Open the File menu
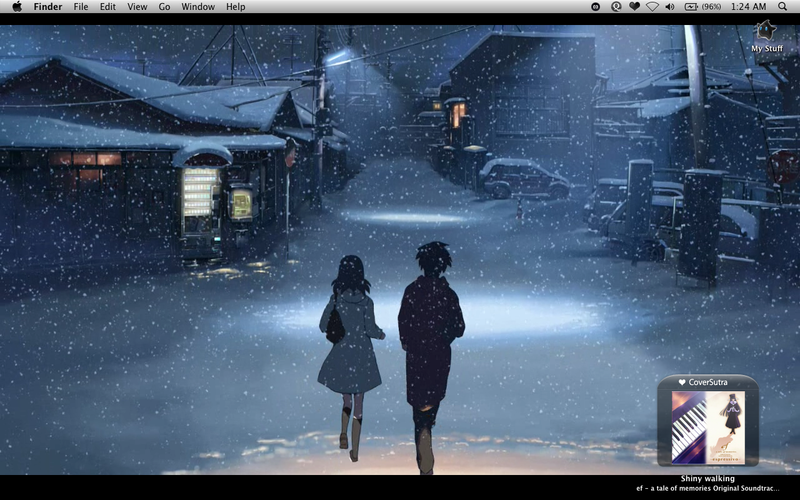Viewport: 800px width, 500px height. [x=81, y=7]
